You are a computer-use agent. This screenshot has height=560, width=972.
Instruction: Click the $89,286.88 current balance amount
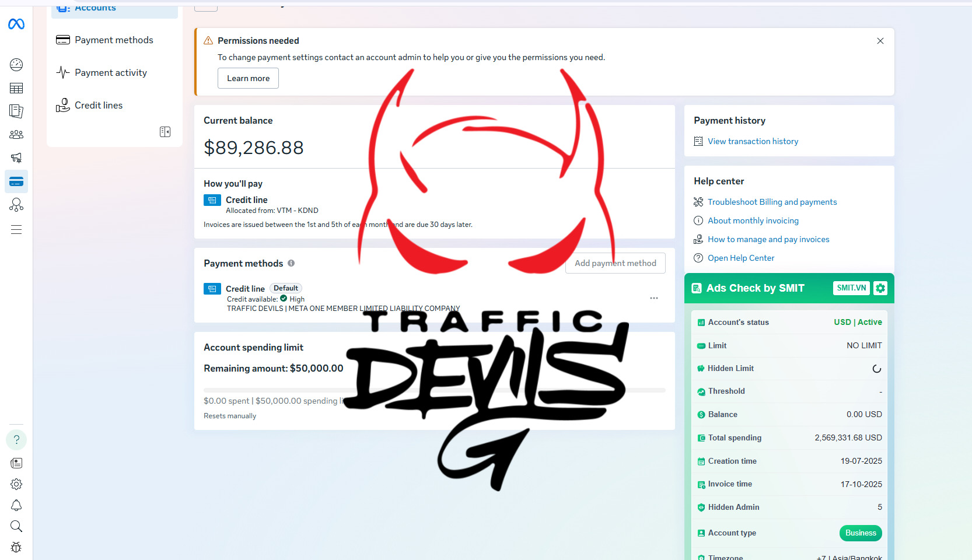pyautogui.click(x=254, y=148)
